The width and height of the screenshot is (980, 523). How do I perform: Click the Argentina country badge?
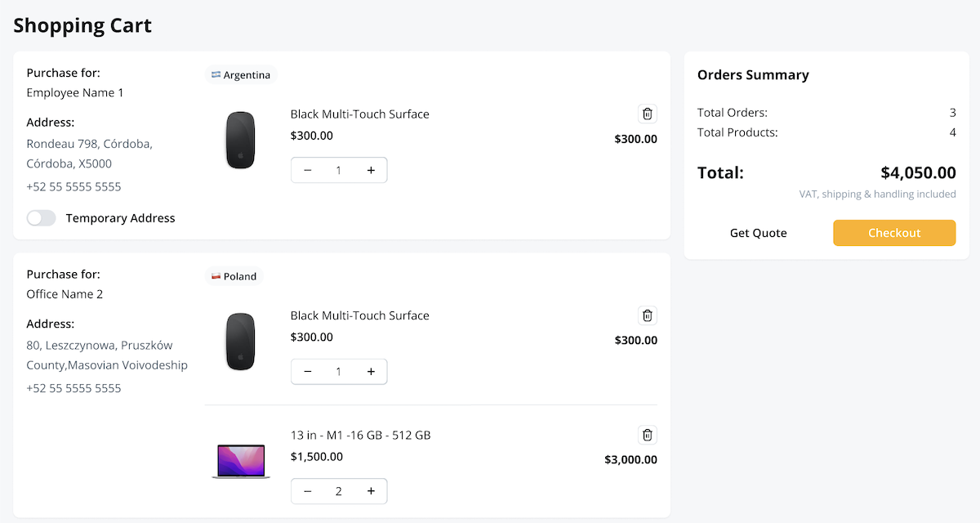[241, 74]
